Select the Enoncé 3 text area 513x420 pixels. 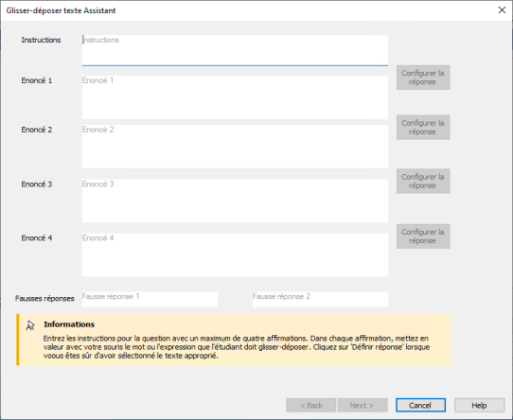[235, 201]
